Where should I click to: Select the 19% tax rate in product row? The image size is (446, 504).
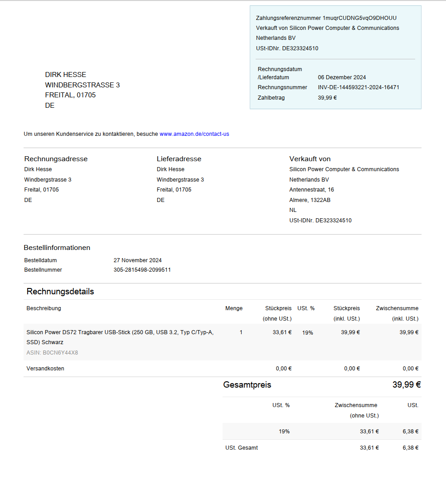point(307,333)
